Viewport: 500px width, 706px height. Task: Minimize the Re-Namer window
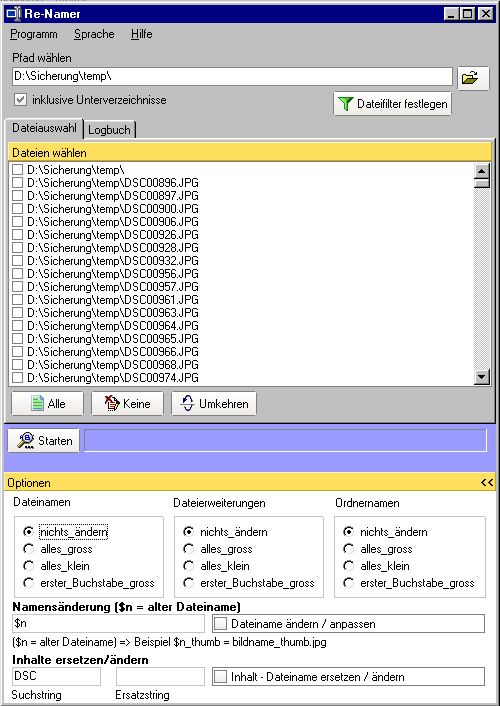452,14
